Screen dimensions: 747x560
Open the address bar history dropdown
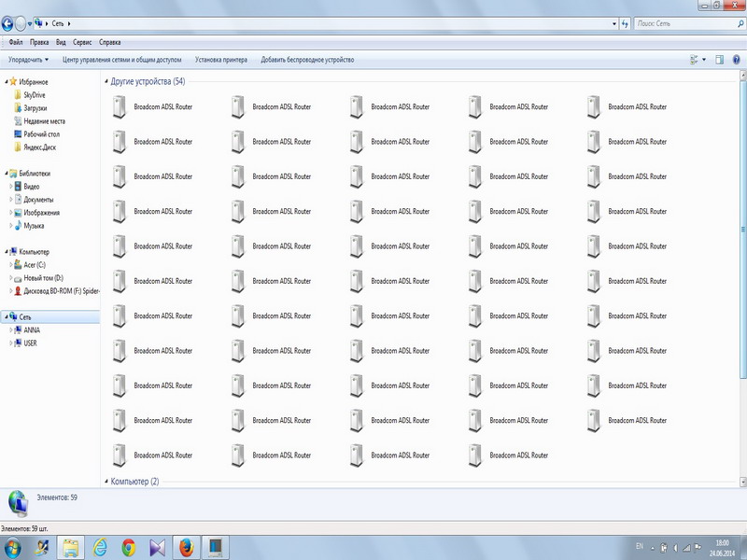click(x=614, y=23)
